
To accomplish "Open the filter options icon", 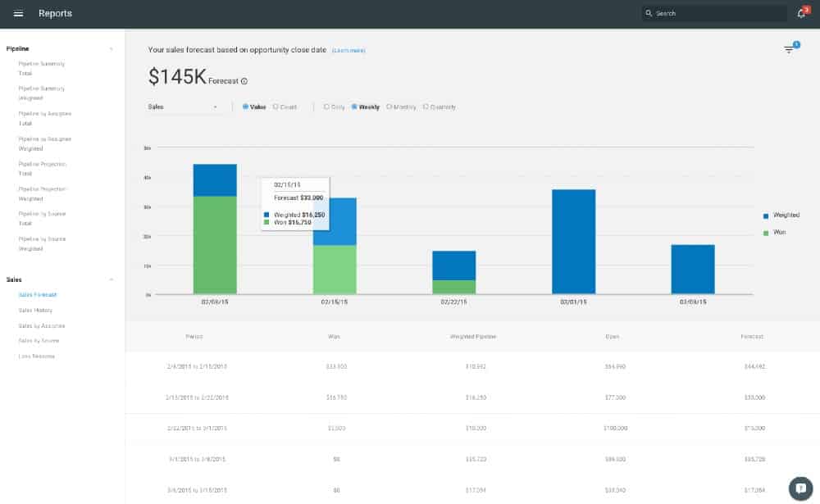I will click(x=789, y=50).
